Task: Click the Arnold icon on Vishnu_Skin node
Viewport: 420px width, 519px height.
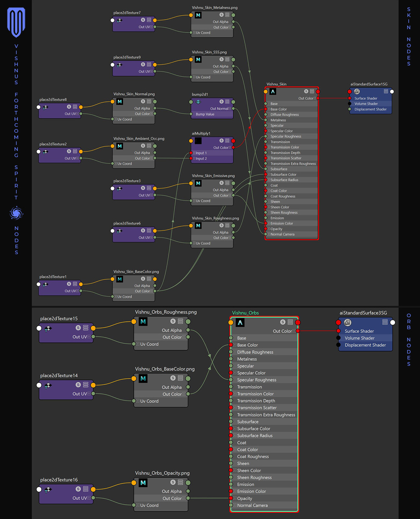Action: (x=273, y=91)
